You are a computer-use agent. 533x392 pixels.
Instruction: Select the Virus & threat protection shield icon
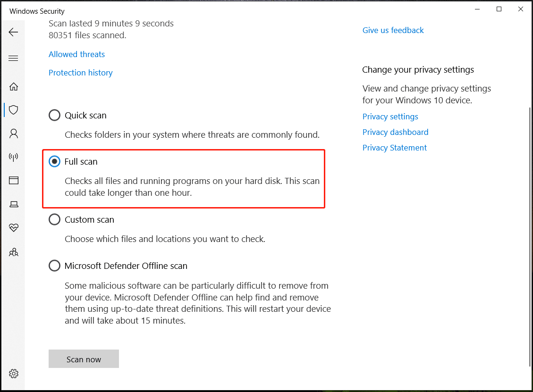click(13, 110)
